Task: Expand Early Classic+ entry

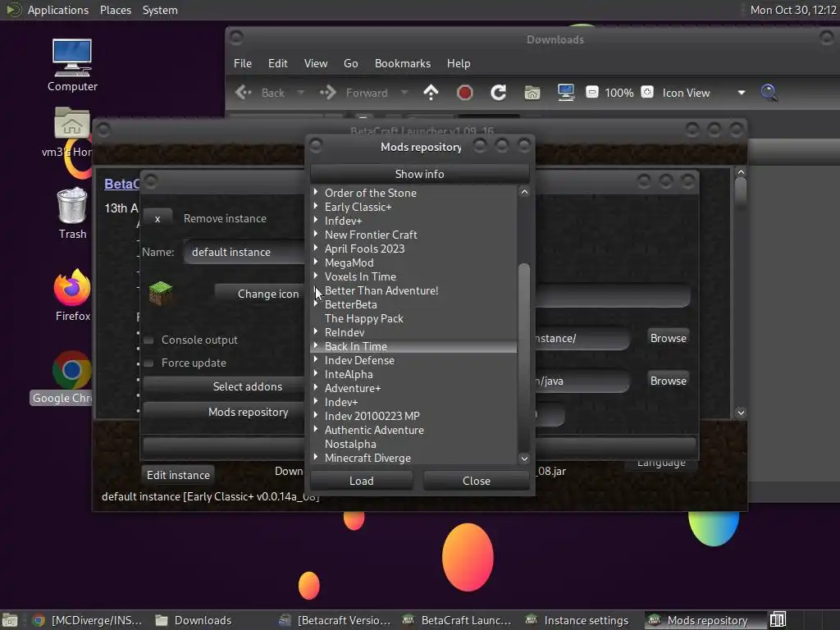Action: point(316,206)
